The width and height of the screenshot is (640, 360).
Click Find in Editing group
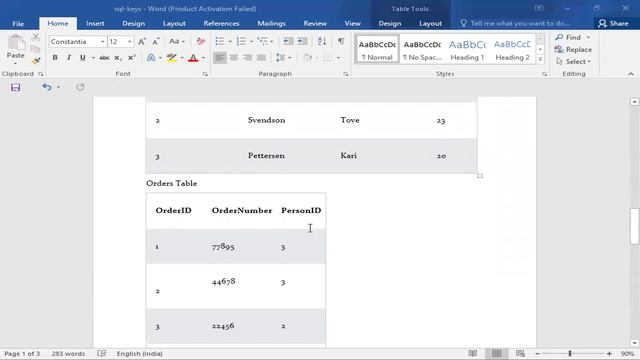[x=568, y=38]
